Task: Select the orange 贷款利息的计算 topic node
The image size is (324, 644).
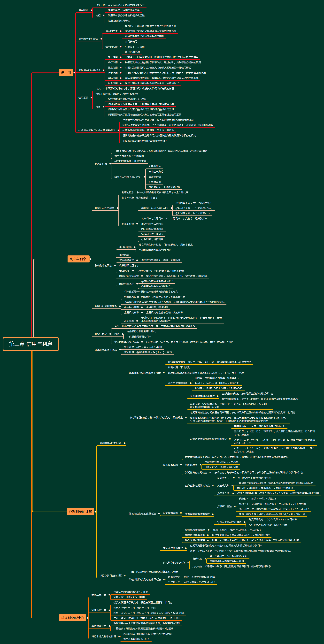Action: click(72, 618)
